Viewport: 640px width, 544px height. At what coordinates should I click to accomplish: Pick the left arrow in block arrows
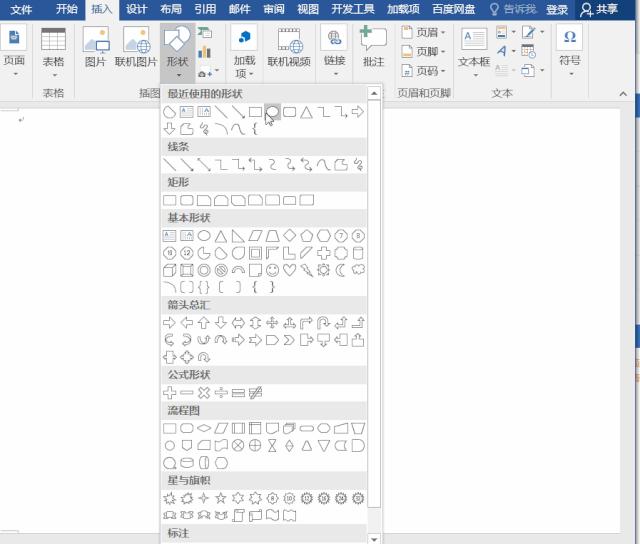coord(187,323)
